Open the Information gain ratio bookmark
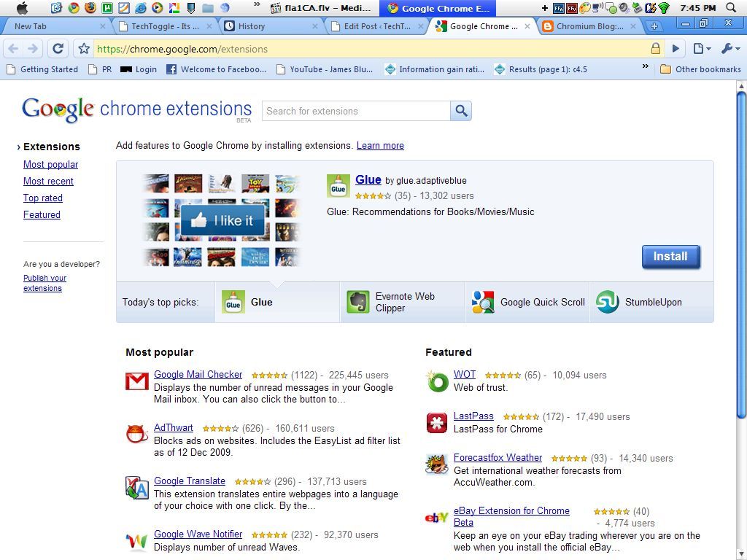 pos(435,69)
